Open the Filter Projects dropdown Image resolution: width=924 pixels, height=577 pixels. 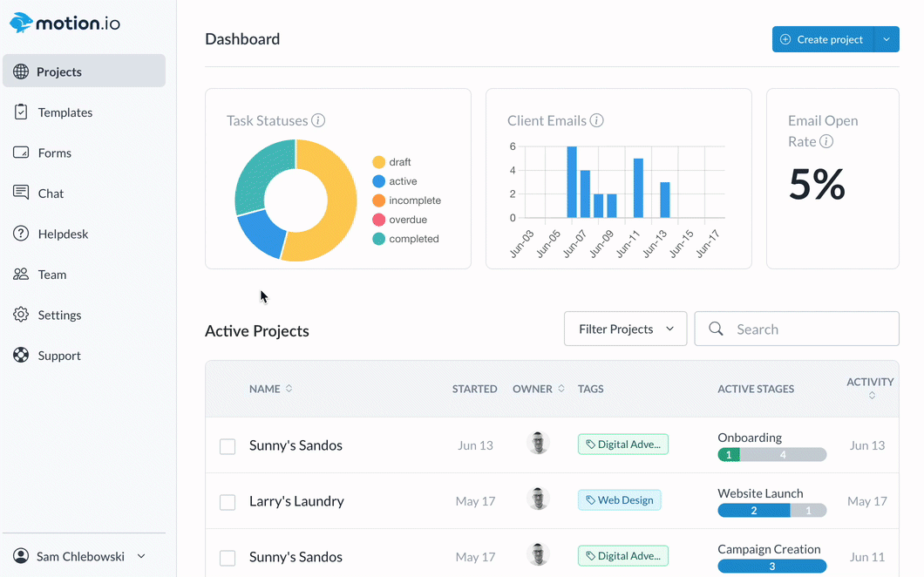tap(625, 329)
